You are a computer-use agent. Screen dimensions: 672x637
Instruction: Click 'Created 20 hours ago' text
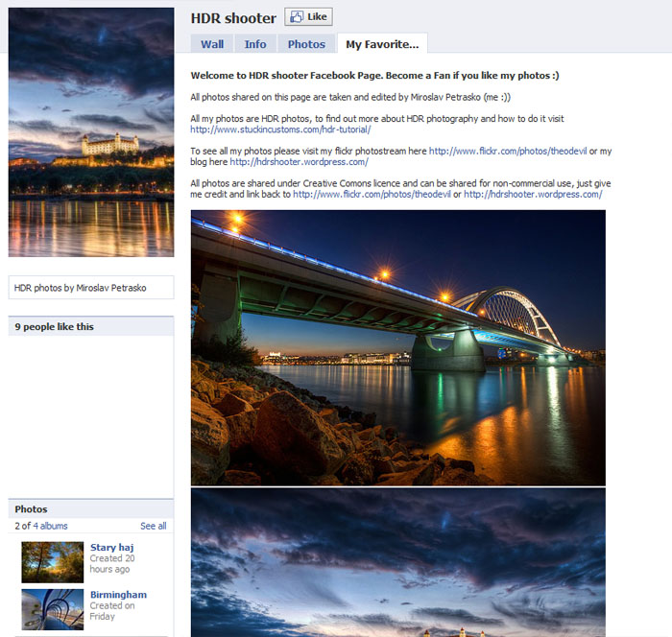[112, 564]
